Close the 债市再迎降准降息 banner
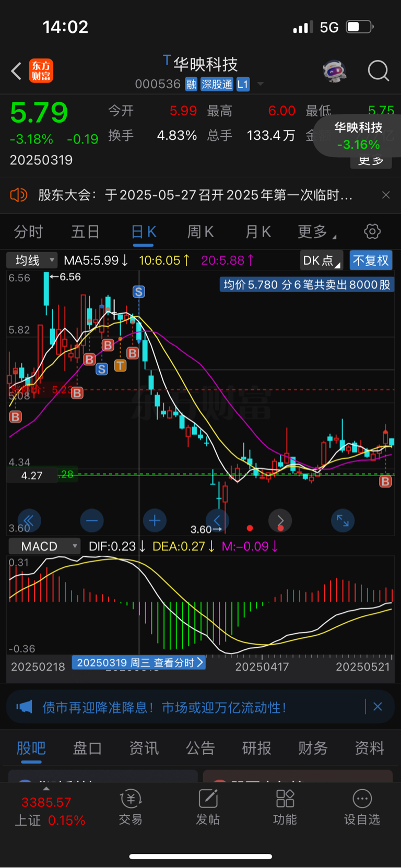The height and width of the screenshot is (868, 401). click(x=378, y=707)
